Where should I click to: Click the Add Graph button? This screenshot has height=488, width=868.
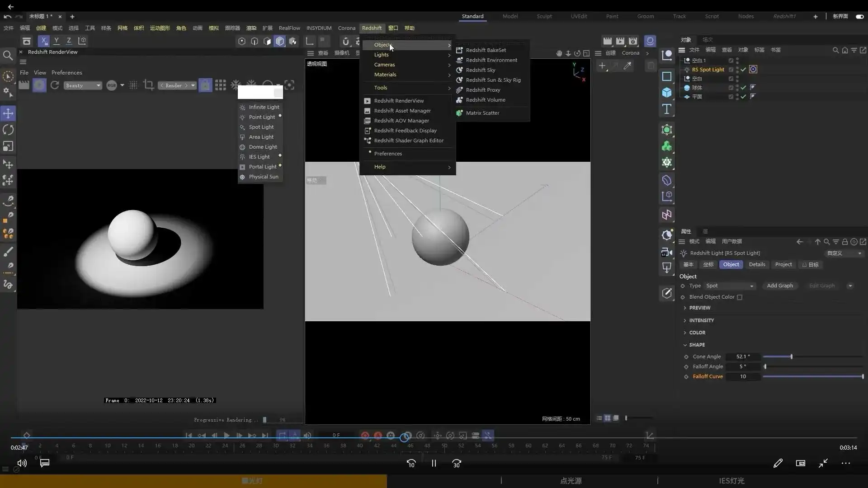(779, 286)
